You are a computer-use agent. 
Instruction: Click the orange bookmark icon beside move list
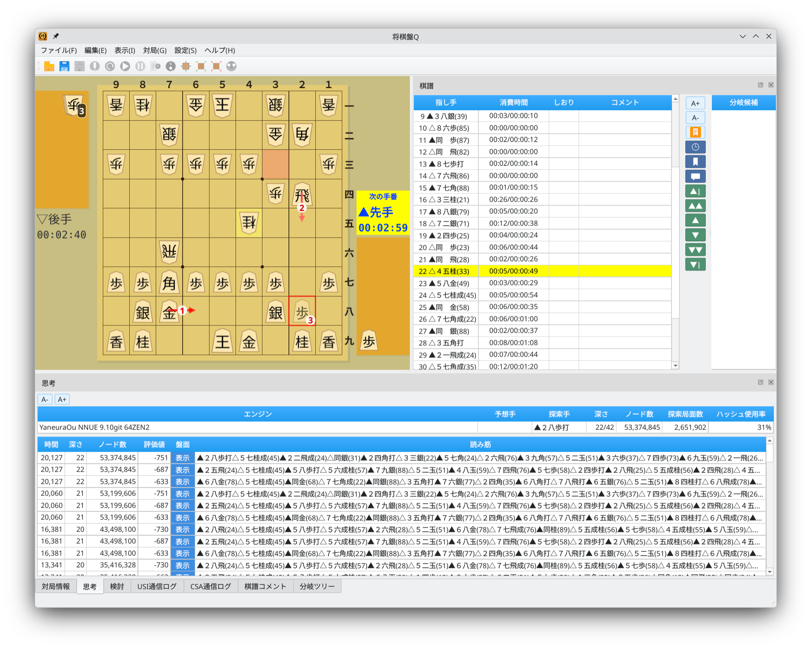[695, 132]
